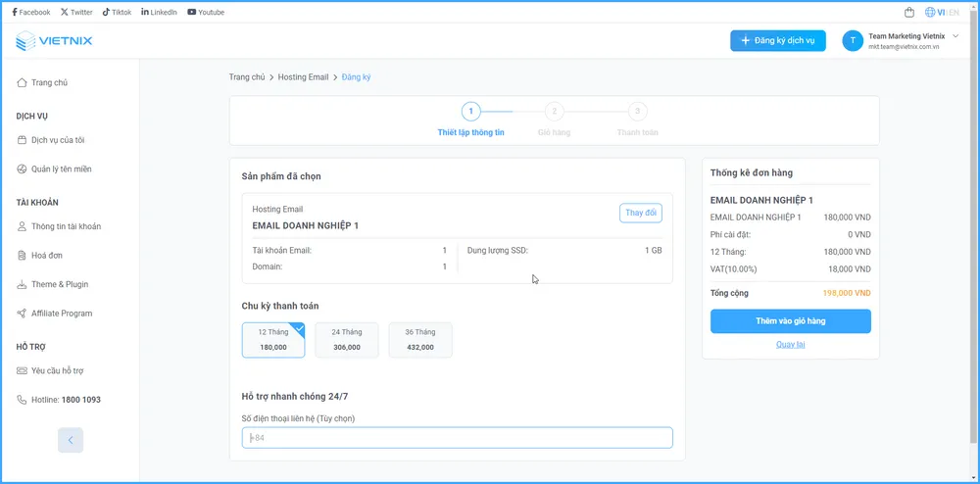Go to Hoá đơn in sidebar
Viewport: 980px width, 484px height.
click(x=47, y=256)
